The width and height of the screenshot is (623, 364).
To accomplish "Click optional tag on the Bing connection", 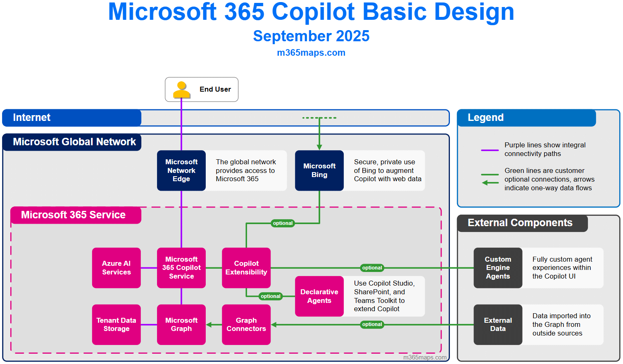I will click(283, 223).
